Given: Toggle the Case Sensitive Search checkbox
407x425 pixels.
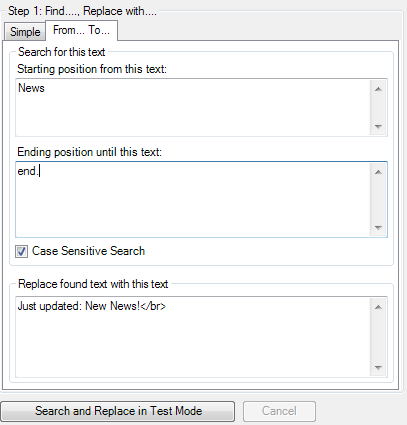Looking at the screenshot, I should click(21, 251).
